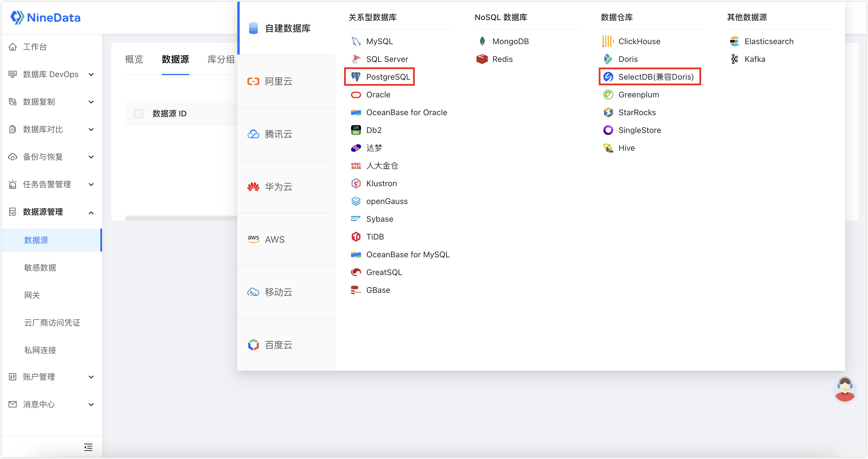Open the 工作台 sidebar item
Screen dimensions: 868x459
pyautogui.click(x=51, y=47)
